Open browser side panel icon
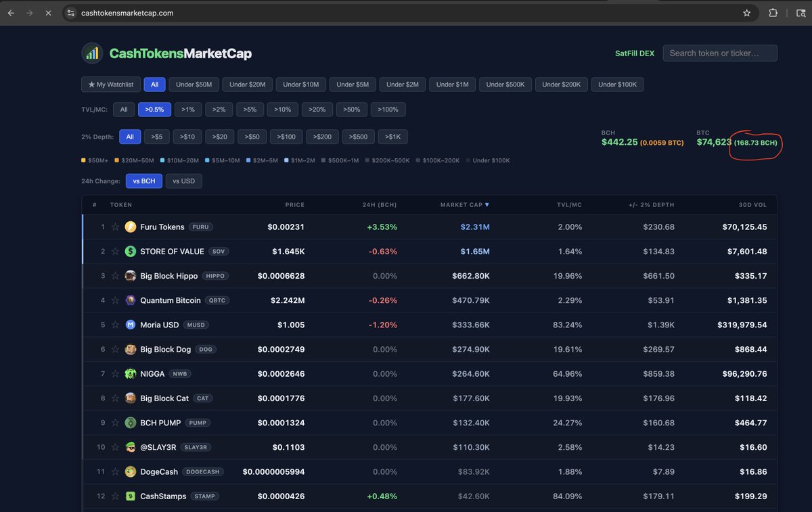812x512 pixels. click(x=800, y=13)
